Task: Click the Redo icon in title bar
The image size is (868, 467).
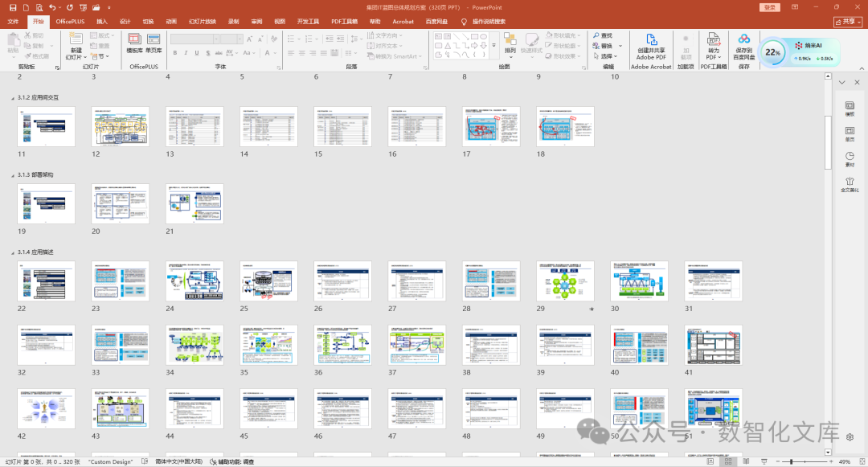Action: [70, 8]
